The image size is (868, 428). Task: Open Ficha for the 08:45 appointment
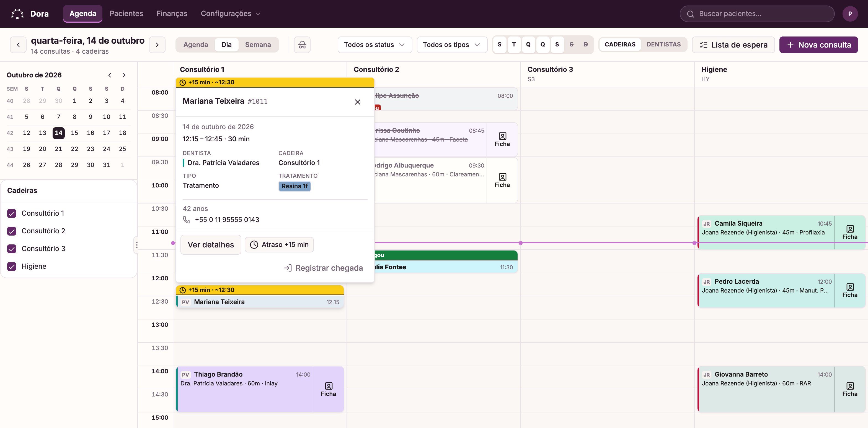502,139
